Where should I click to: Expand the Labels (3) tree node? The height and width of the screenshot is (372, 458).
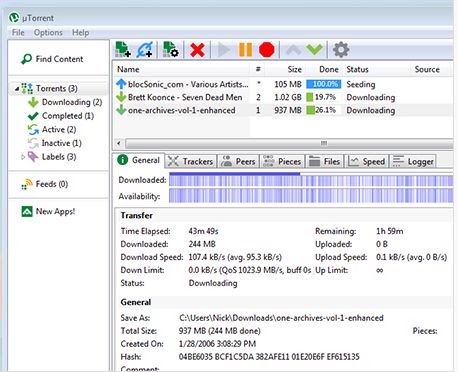tap(23, 157)
